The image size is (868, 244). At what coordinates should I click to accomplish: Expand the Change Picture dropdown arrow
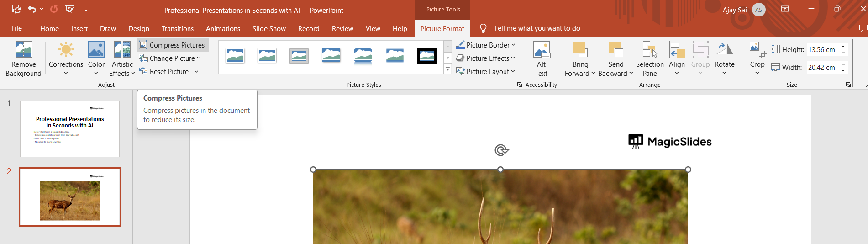click(x=199, y=58)
